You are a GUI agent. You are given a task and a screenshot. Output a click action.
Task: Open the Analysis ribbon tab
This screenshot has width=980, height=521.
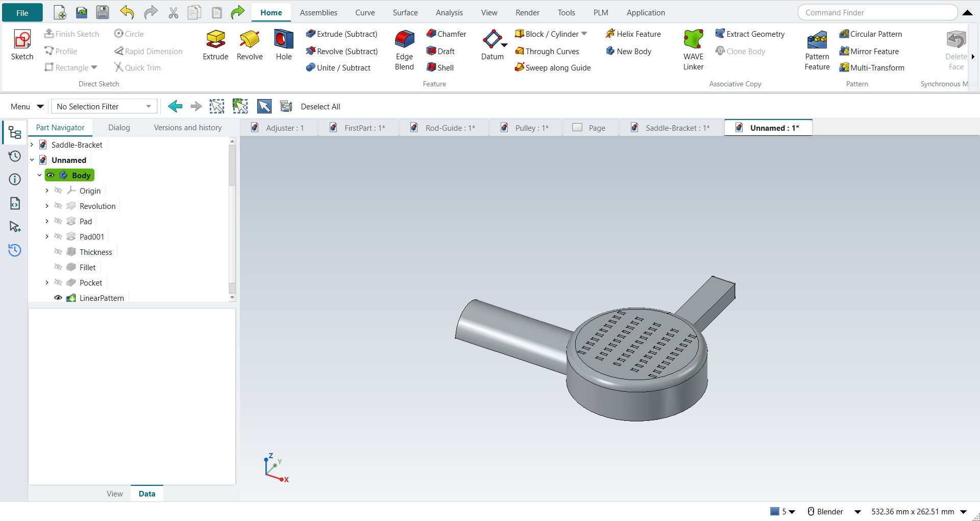(x=449, y=12)
